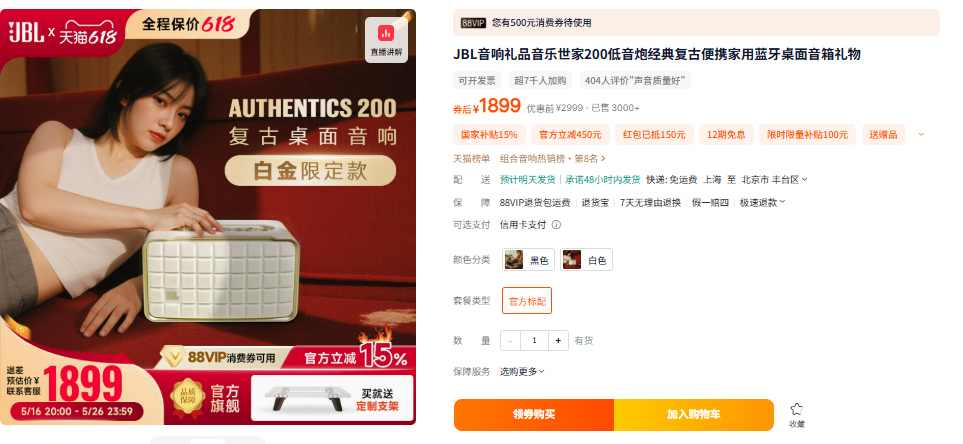Click the 404人评价 review tag
Image resolution: width=963 pixels, height=444 pixels.
635,80
